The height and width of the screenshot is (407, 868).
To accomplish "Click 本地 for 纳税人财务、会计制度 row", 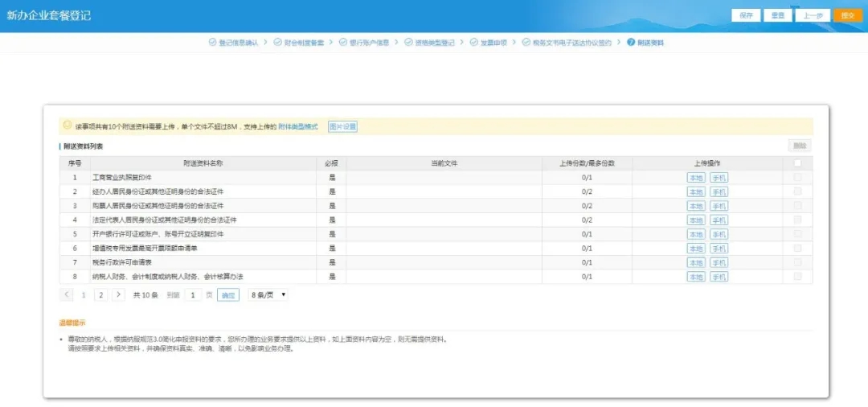I will pos(696,277).
